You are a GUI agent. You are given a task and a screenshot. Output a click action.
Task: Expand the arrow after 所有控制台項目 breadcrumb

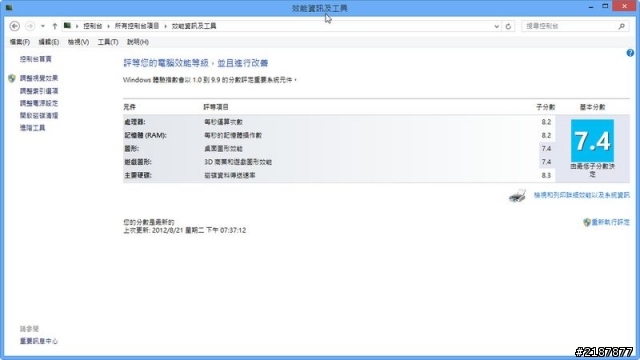click(166, 26)
